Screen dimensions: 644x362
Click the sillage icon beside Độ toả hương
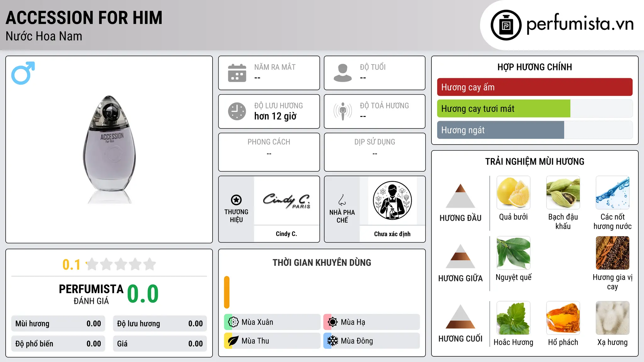click(x=343, y=111)
